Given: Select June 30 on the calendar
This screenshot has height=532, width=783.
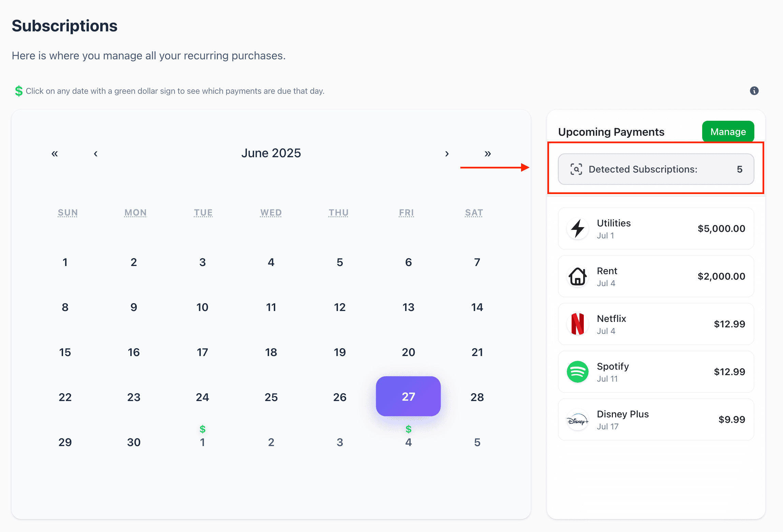Looking at the screenshot, I should click(x=134, y=442).
